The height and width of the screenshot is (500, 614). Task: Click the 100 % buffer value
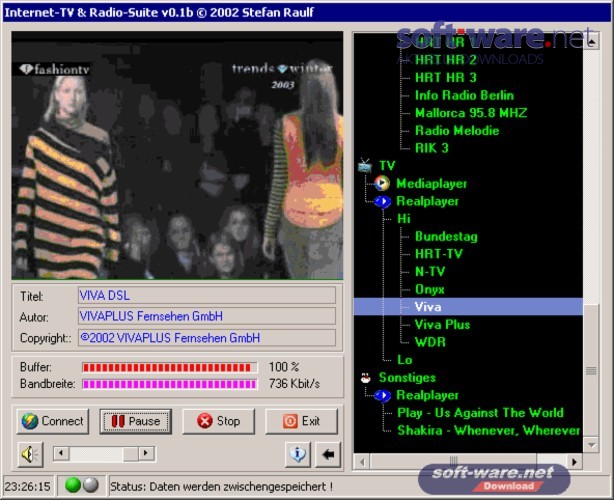point(284,367)
